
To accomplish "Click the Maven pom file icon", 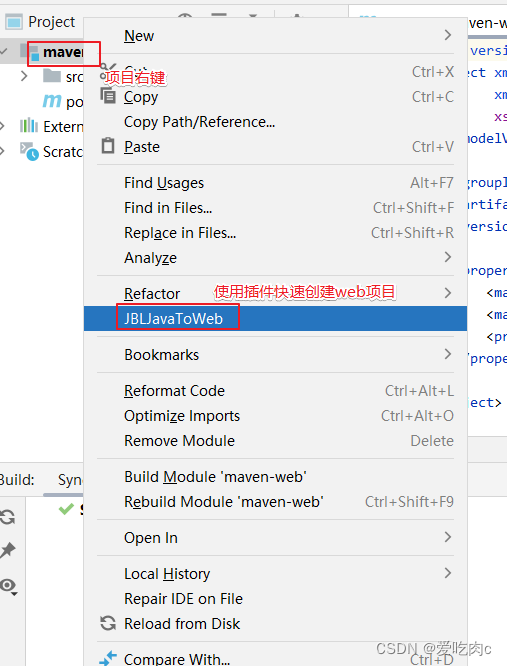I will pos(52,101).
